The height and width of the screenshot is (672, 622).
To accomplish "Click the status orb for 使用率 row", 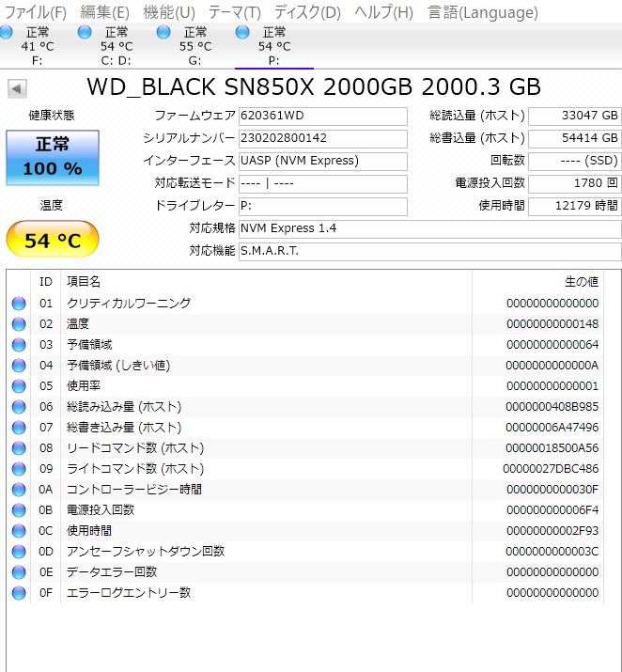I will [x=19, y=386].
